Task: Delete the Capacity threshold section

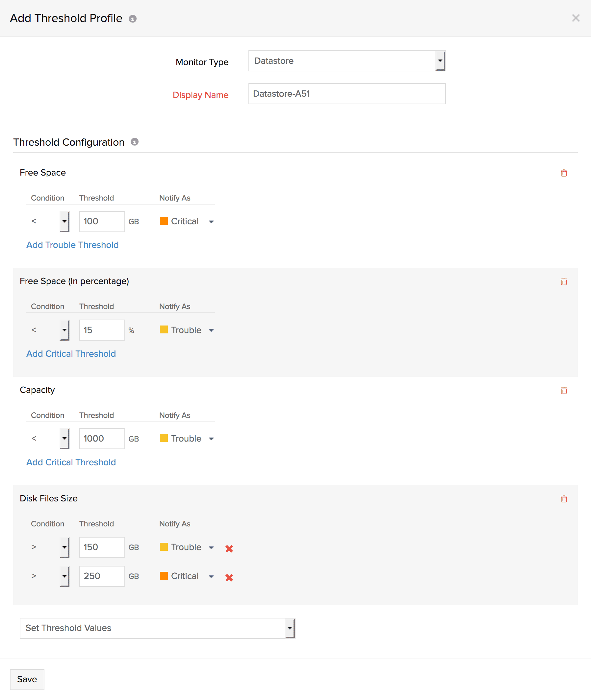Action: [564, 390]
